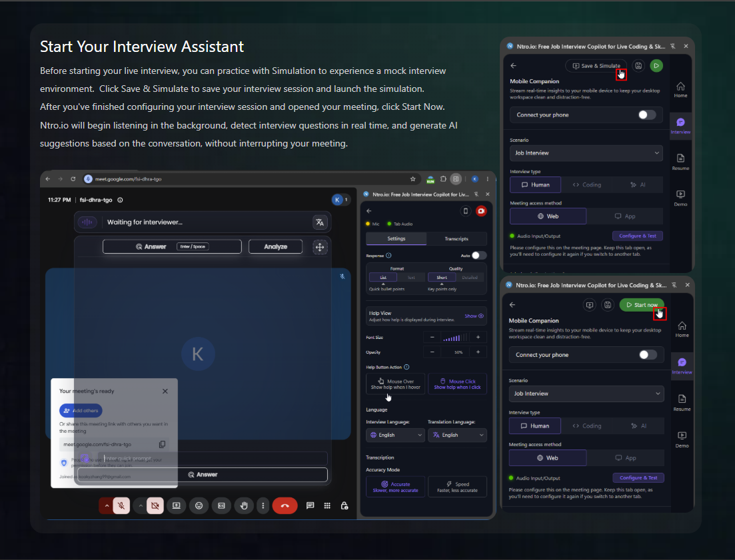Click the closed captions icon in Meet toolbar
735x560 pixels.
point(221,505)
